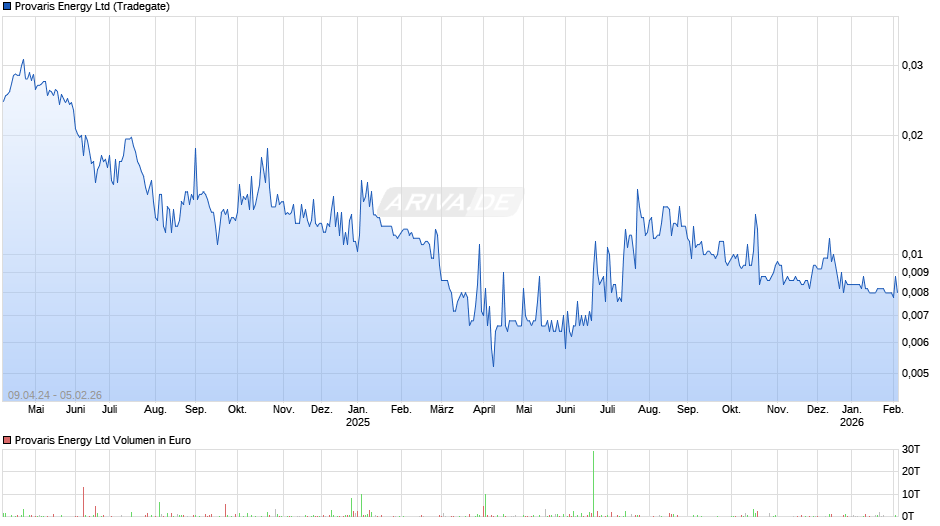Click the final 'Feb.' month label

[893, 410]
